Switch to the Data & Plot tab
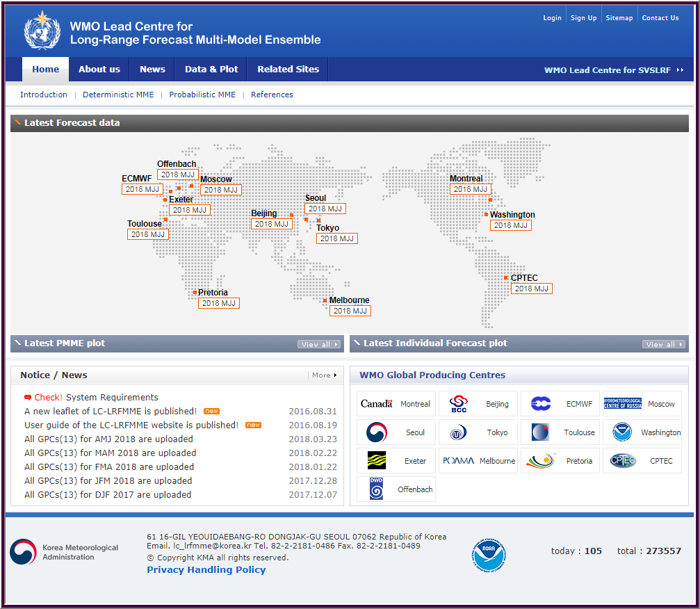The height and width of the screenshot is (609, 700). pyautogui.click(x=211, y=69)
